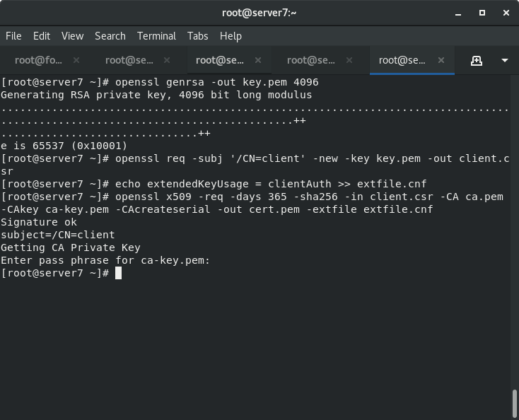Click the 'Getting CA Private Key' line
The width and height of the screenshot is (519, 420).
point(71,247)
